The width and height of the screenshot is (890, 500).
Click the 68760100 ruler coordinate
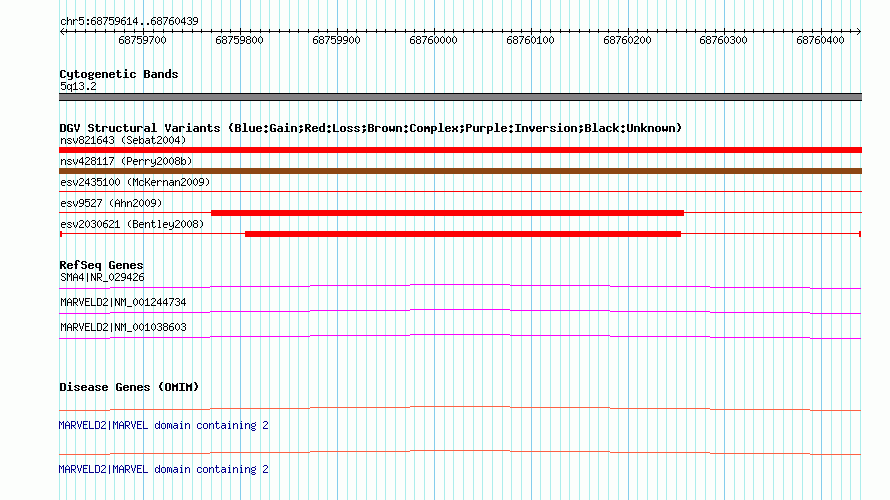pyautogui.click(x=531, y=40)
